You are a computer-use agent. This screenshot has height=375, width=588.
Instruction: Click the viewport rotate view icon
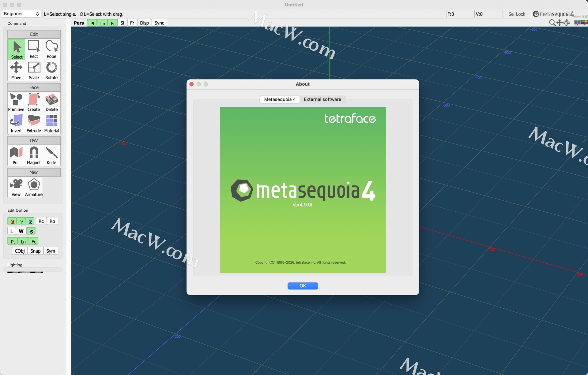point(567,23)
